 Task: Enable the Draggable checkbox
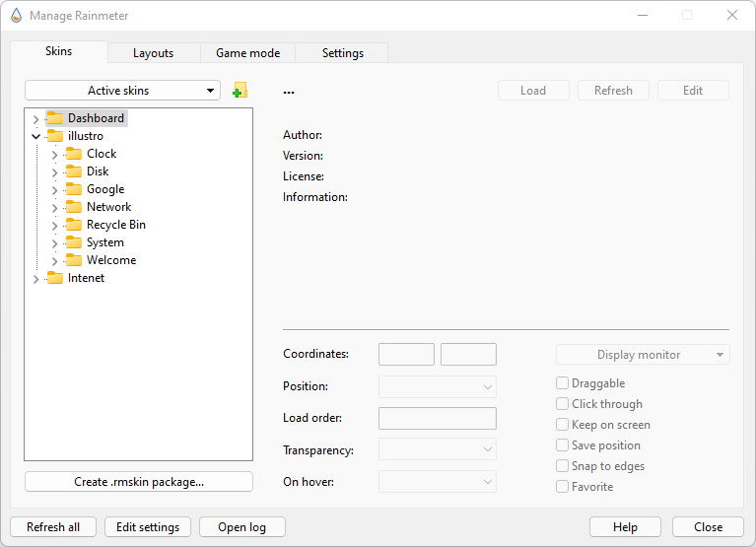[x=562, y=383]
